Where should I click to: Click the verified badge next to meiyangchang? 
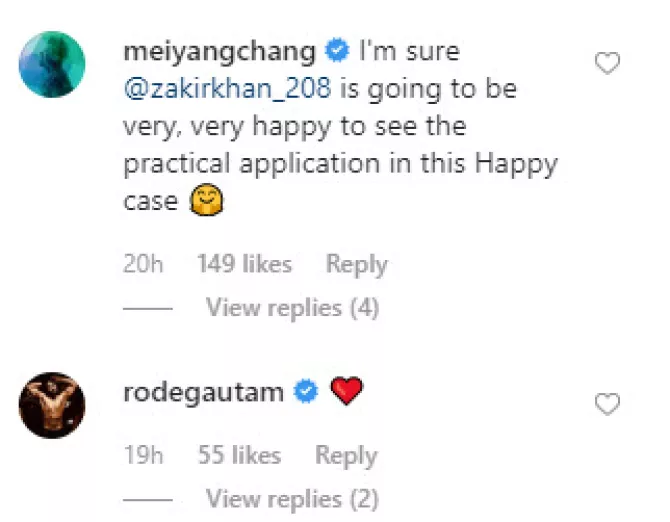point(335,49)
